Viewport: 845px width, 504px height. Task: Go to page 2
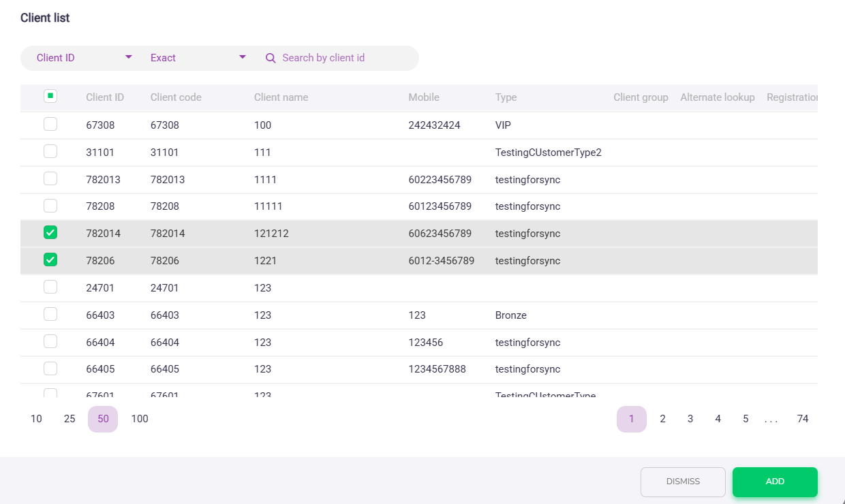click(x=662, y=419)
